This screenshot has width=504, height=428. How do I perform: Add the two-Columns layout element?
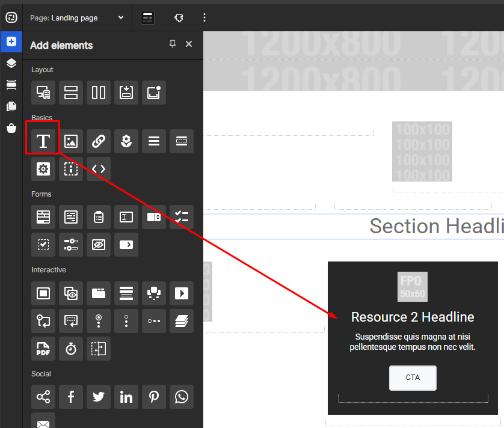click(x=99, y=93)
